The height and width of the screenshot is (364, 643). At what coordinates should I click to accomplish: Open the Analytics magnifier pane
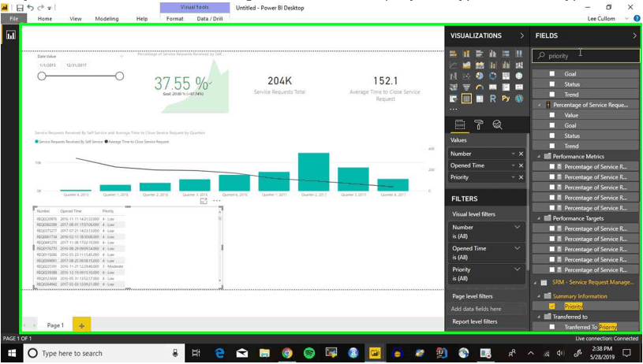click(x=497, y=124)
